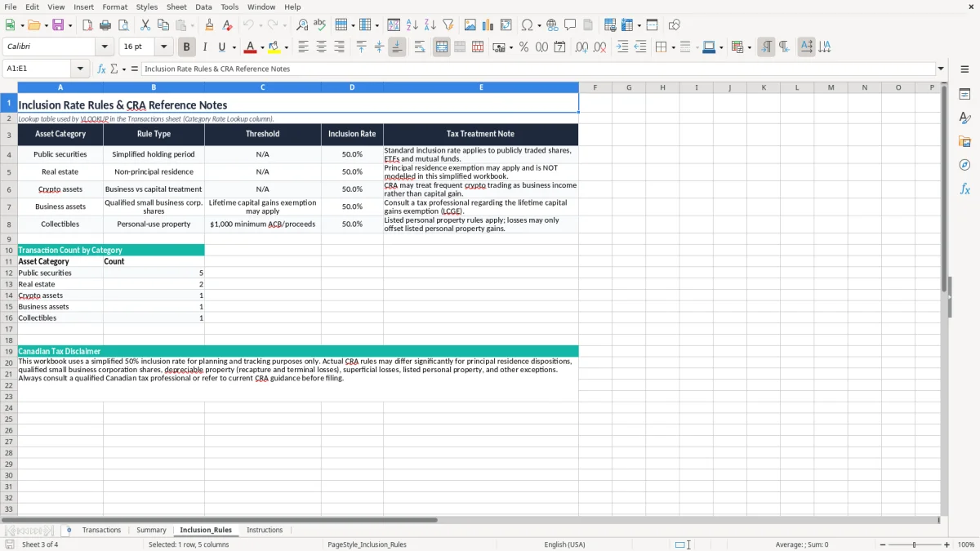This screenshot has height=551, width=980.
Task: Sort descending
Action: (430, 25)
